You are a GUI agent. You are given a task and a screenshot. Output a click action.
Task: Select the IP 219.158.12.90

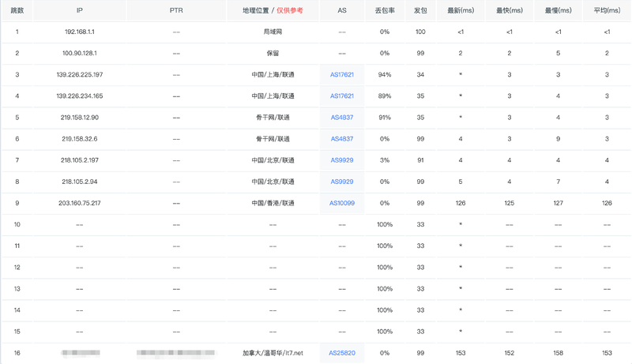pyautogui.click(x=80, y=117)
